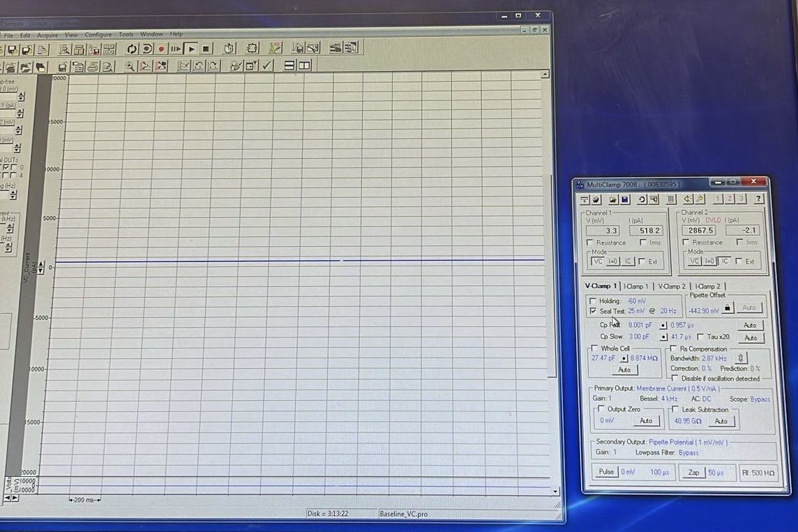Open the Acquire menu in Clampex
Screen dimensions: 798x532
click(47, 36)
